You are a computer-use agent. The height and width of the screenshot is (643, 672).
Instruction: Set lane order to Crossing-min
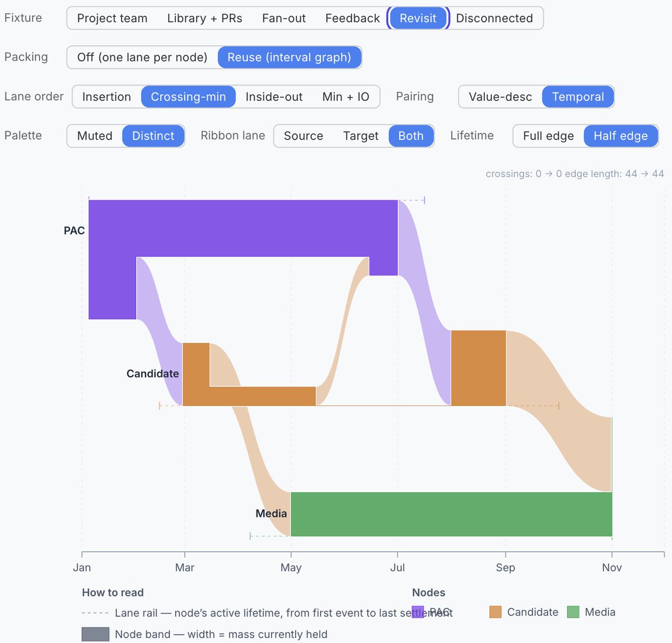click(x=188, y=96)
